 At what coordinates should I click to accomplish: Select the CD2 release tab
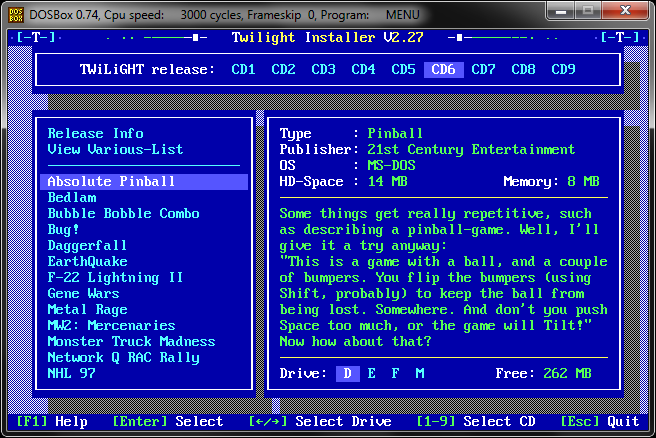[283, 69]
